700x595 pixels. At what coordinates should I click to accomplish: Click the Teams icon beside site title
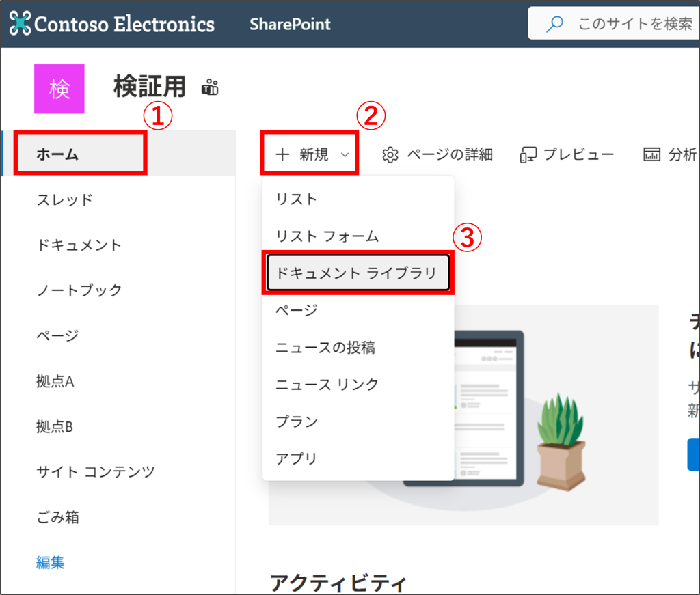[210, 87]
